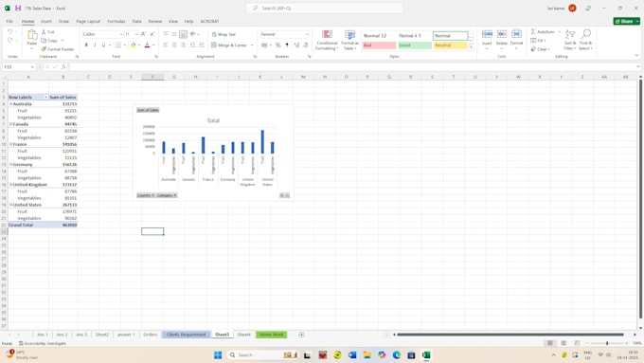The width and height of the screenshot is (644, 363).
Task: Open Sort & Filter menu
Action: (570, 40)
